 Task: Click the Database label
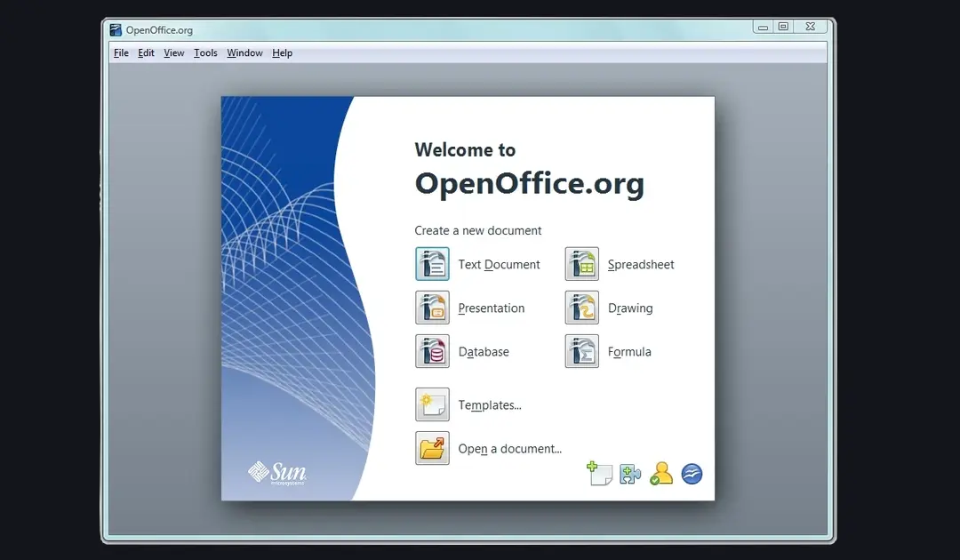point(484,352)
